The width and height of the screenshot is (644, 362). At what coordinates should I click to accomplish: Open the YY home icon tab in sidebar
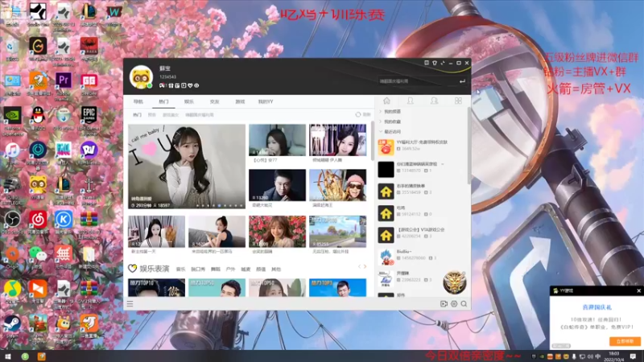point(386,101)
